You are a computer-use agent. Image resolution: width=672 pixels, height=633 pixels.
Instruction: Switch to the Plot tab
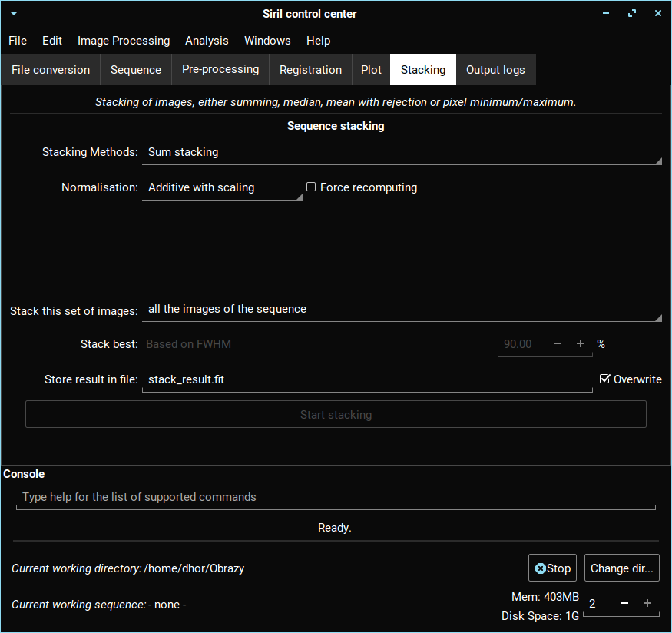point(371,69)
